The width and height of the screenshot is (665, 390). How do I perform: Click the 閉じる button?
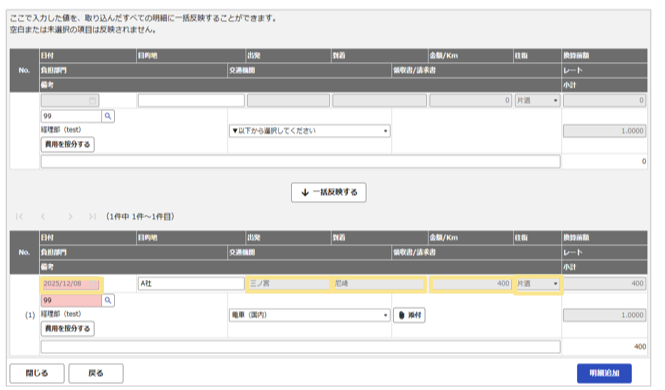pyautogui.click(x=37, y=373)
